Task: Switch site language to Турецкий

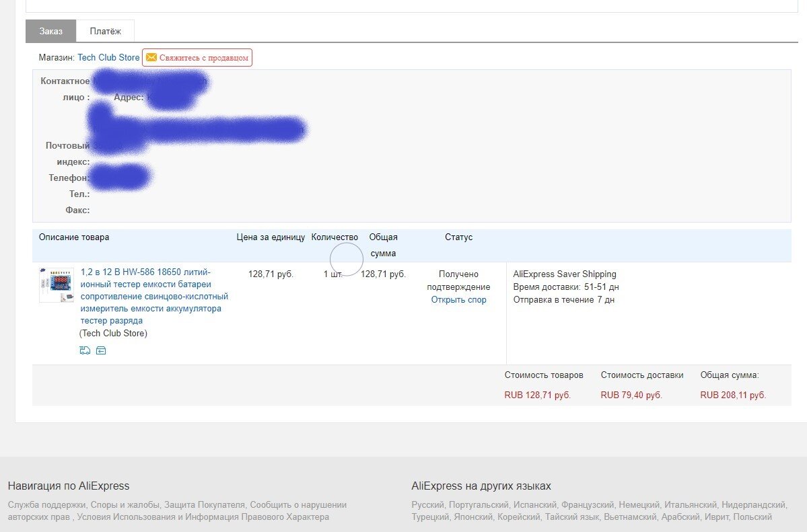Action: click(430, 517)
